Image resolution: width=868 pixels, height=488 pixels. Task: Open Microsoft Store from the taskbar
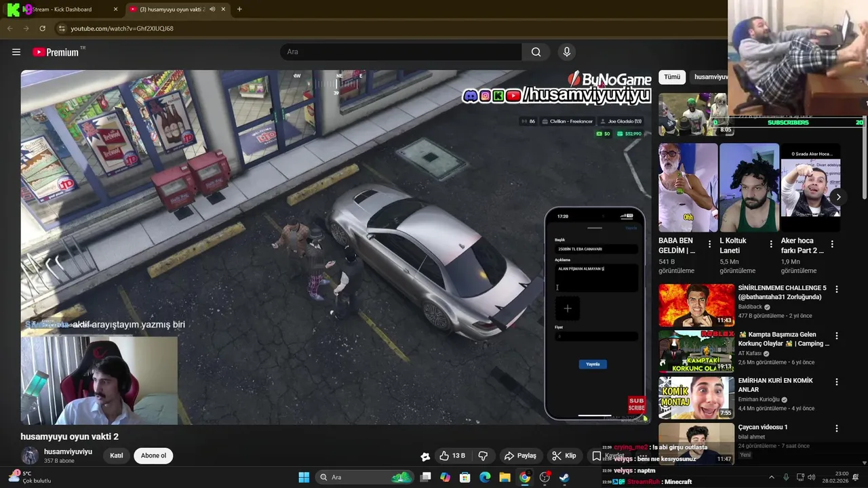[x=465, y=477]
